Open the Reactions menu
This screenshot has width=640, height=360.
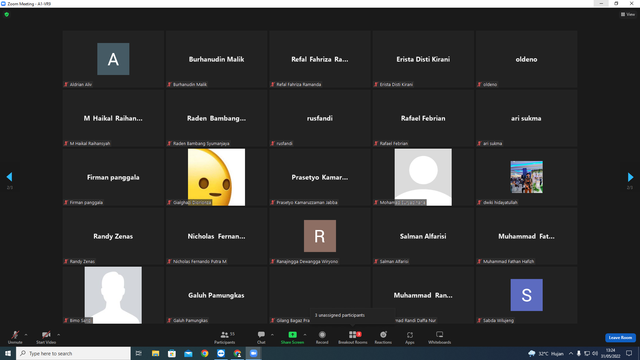pos(383,337)
